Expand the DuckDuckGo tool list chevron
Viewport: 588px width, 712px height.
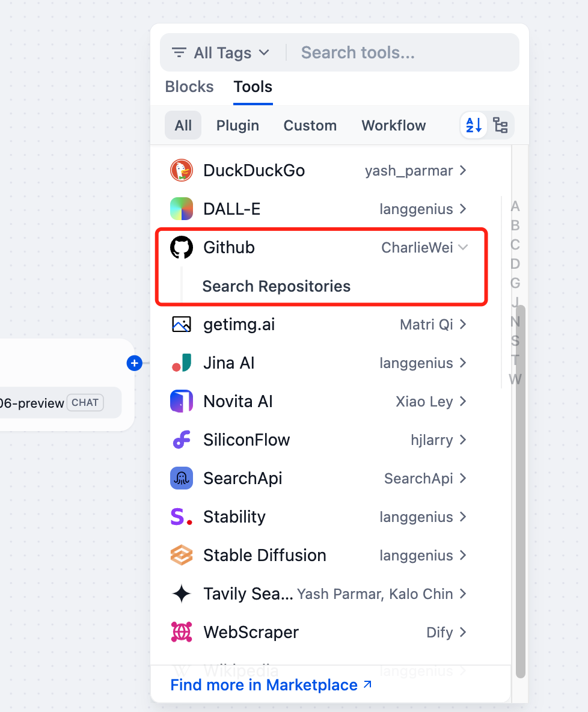point(463,170)
